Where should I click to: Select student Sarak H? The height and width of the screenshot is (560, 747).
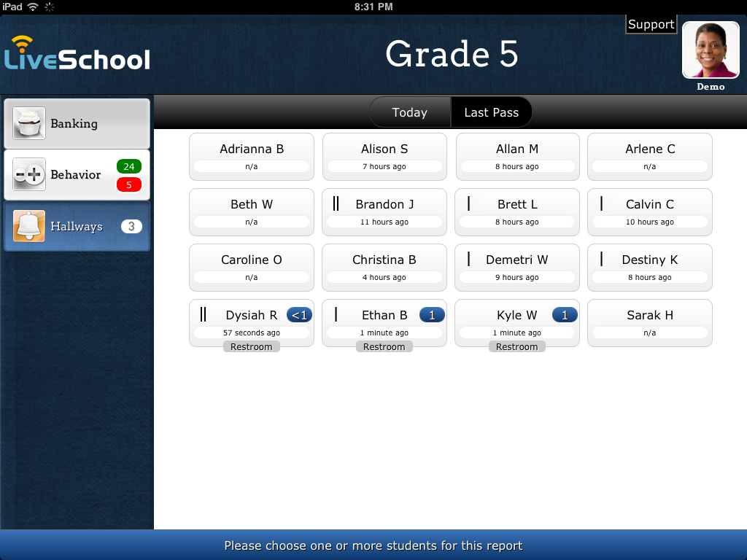[649, 323]
